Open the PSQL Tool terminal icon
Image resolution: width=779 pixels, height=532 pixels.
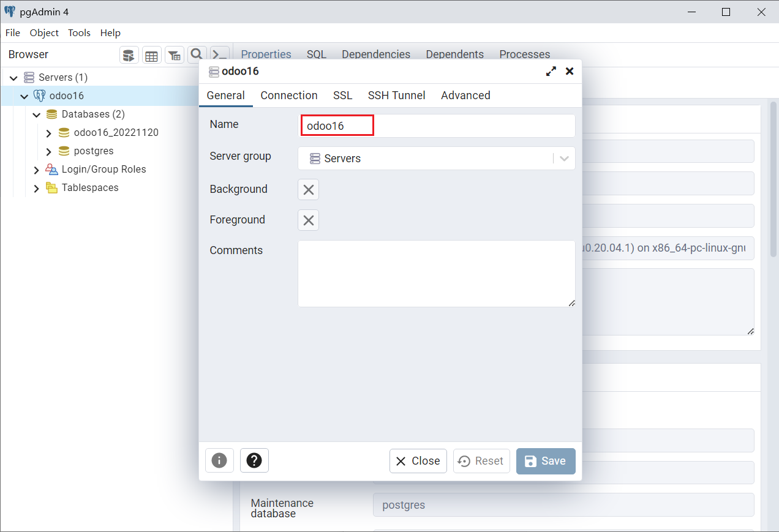click(219, 54)
